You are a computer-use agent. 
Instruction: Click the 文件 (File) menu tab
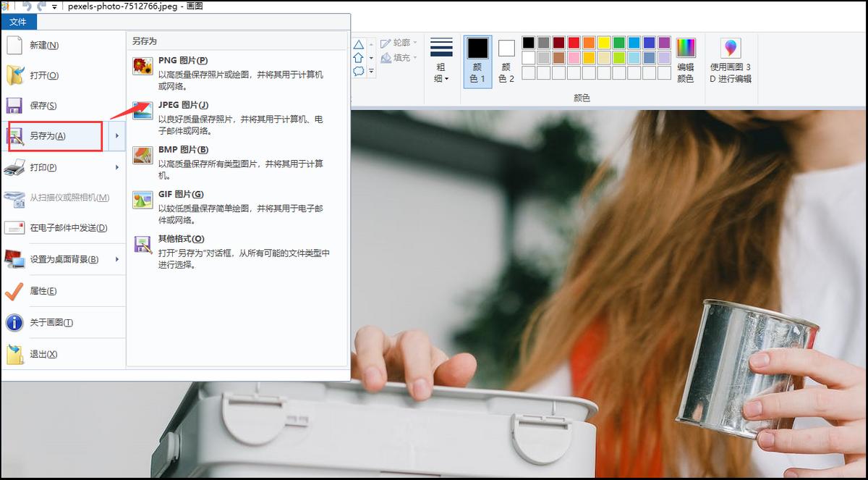coord(20,22)
